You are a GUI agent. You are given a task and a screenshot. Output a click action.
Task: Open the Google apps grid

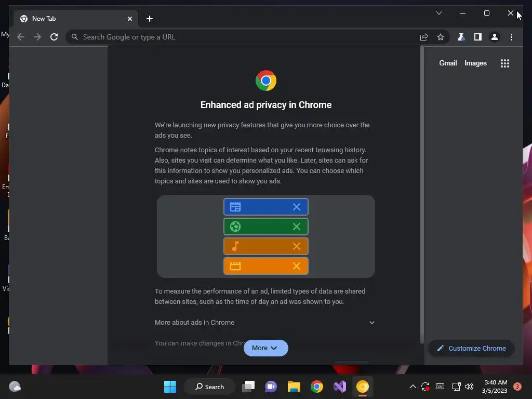coord(505,63)
